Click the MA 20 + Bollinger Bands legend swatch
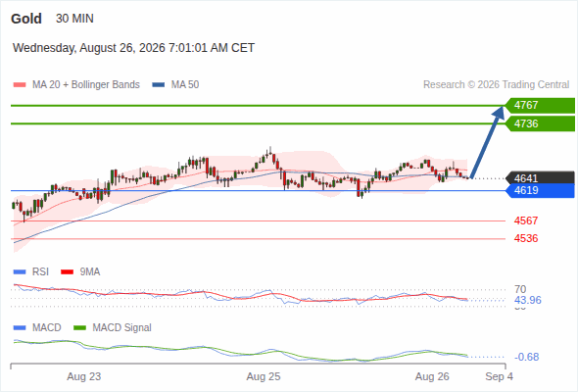The height and width of the screenshot is (392, 578). coord(20,85)
